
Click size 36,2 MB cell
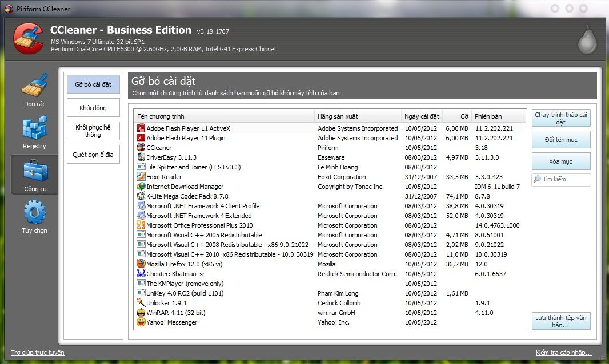point(457,264)
